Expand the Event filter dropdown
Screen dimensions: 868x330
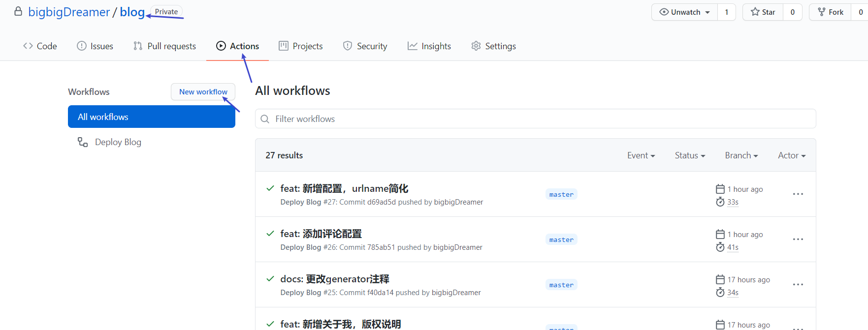click(x=641, y=155)
